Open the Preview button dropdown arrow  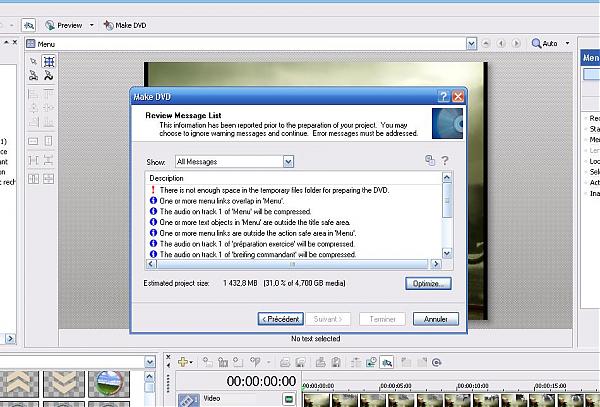tap(92, 23)
